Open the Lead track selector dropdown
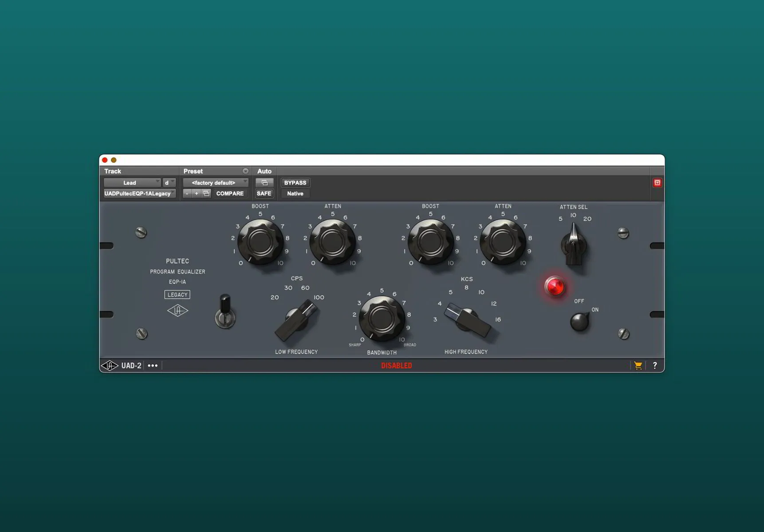The height and width of the screenshot is (532, 764). (x=132, y=183)
